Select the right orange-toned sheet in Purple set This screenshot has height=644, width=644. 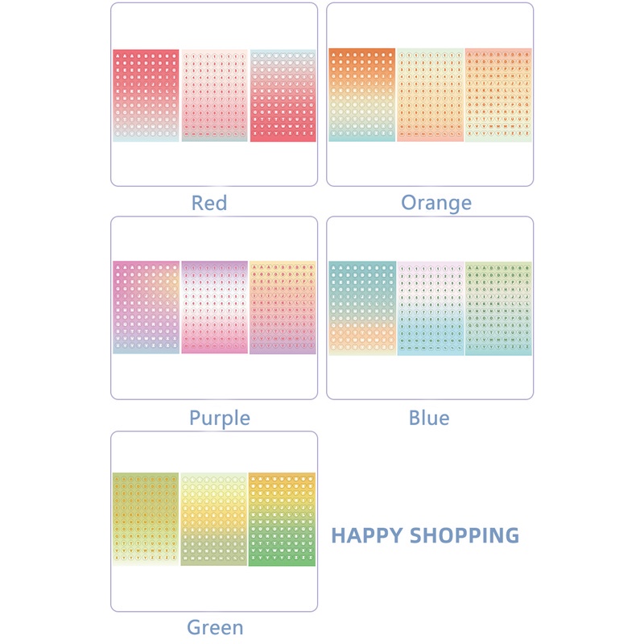click(283, 308)
